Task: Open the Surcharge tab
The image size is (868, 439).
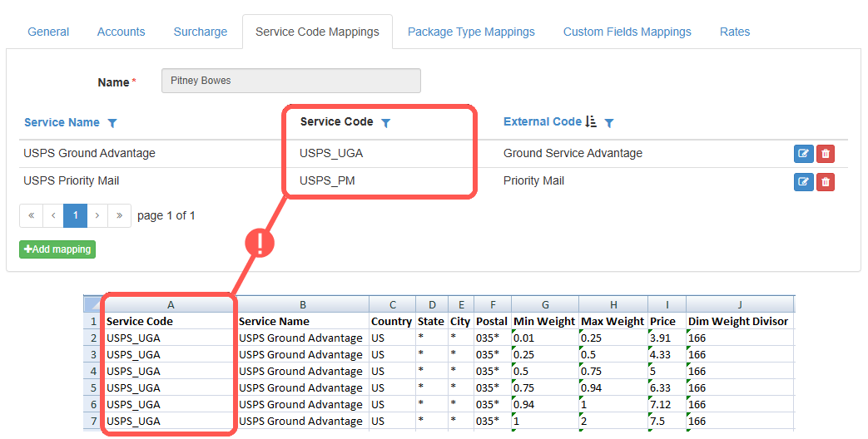Action: pyautogui.click(x=201, y=32)
